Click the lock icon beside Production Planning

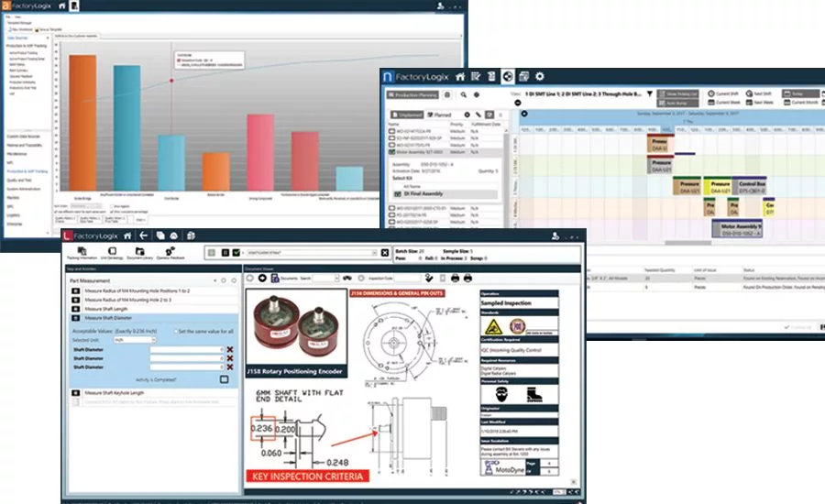click(x=447, y=95)
